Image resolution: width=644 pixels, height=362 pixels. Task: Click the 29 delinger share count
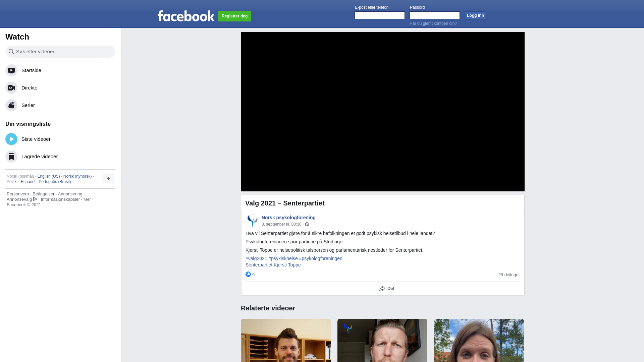(509, 275)
